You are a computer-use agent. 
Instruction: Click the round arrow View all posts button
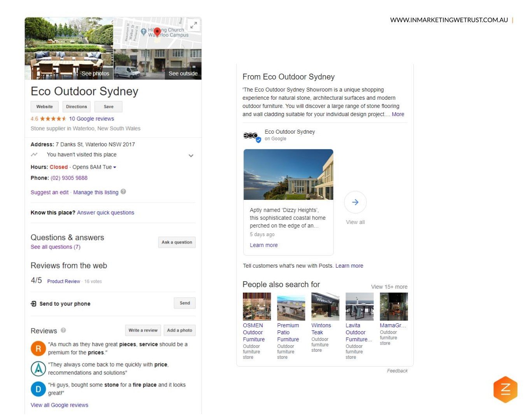click(355, 202)
